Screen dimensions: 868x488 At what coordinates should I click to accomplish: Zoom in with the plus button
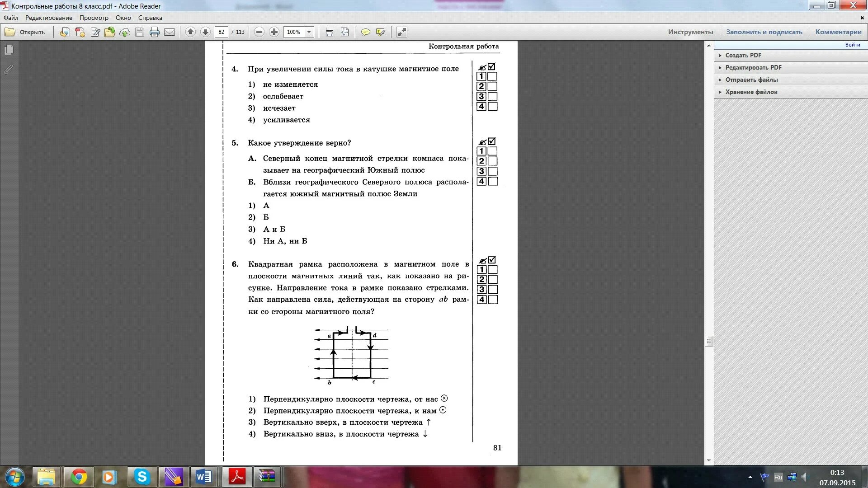point(274,32)
